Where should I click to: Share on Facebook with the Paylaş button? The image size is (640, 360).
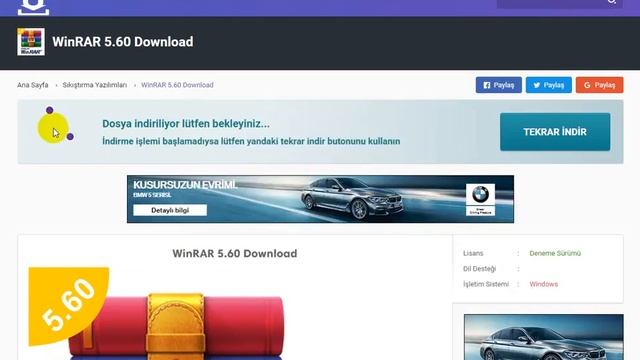[x=498, y=85]
